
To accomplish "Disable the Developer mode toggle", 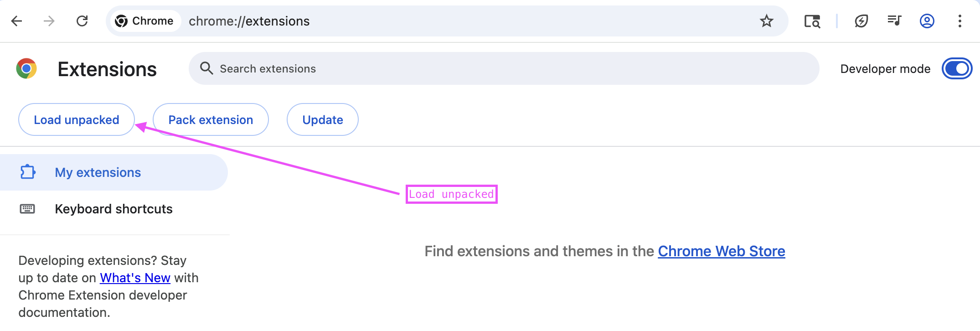I will 957,69.
